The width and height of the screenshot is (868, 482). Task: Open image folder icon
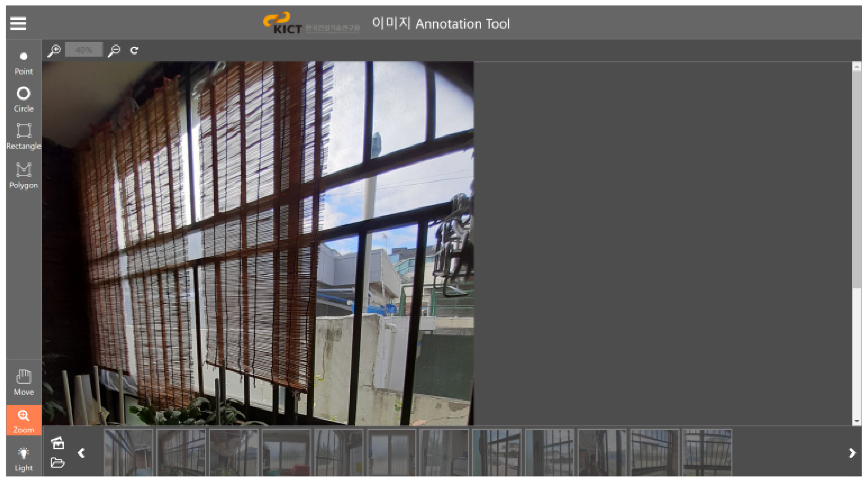pos(57,462)
